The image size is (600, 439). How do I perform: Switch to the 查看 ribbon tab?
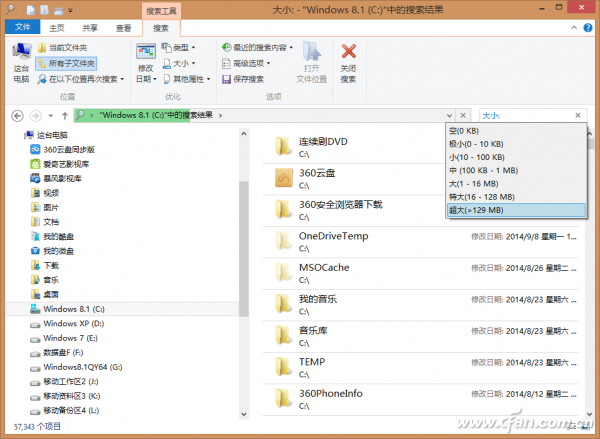(124, 28)
